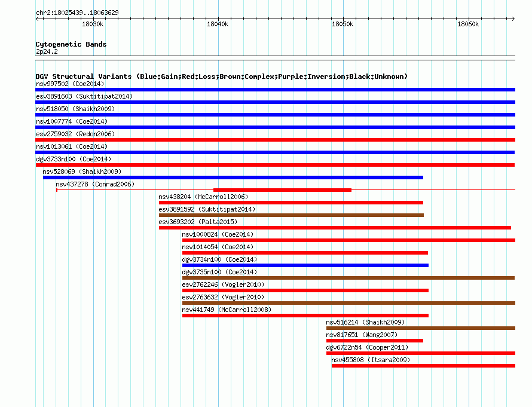532x407 pixels.
Task: Click red bar under nsv438204
Action: coord(291,203)
